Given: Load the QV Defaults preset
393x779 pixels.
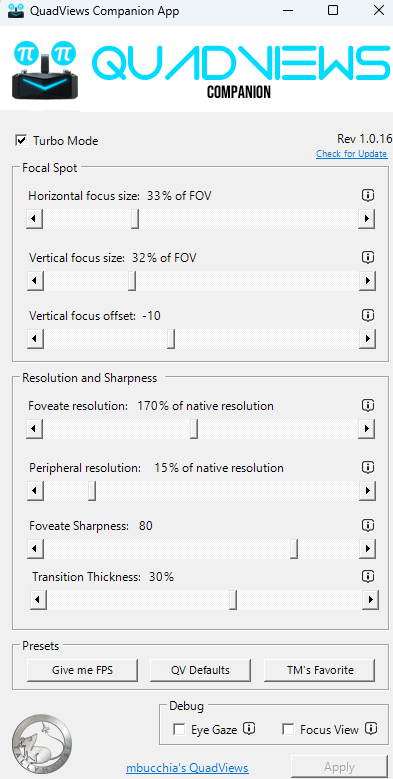Looking at the screenshot, I should tap(200, 670).
